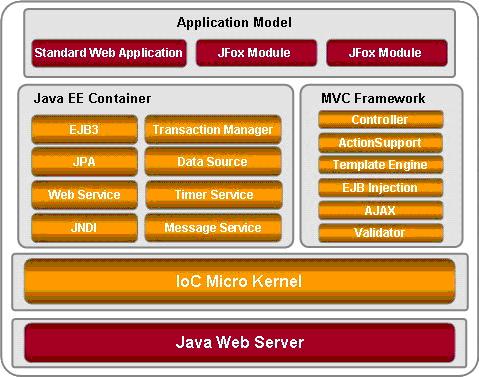Click the Standard Web Application box
The image size is (479, 377).
(109, 53)
